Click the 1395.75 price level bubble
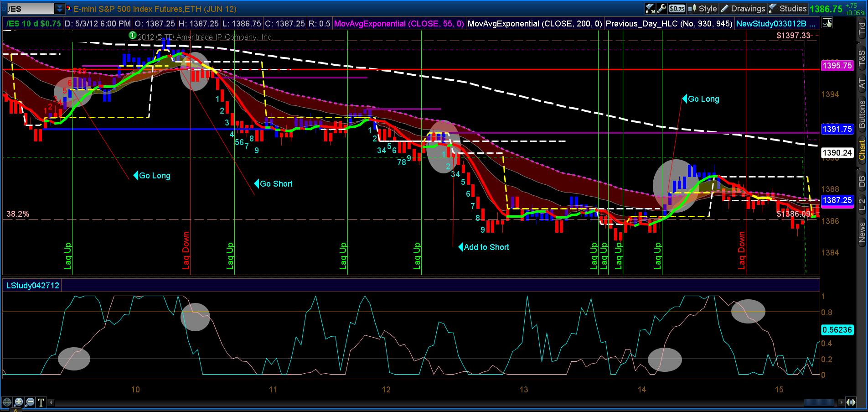The width and height of the screenshot is (868, 412). [837, 66]
